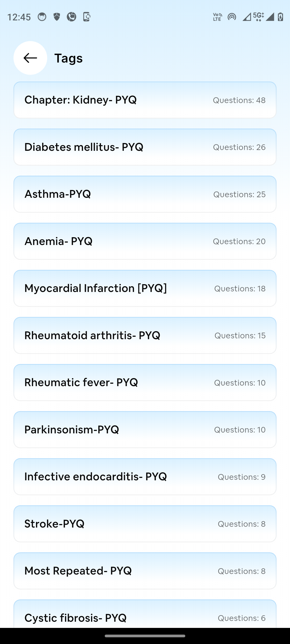The width and height of the screenshot is (290, 644).
Task: Open Myocardial Infarction [PYQ] tag
Action: pos(145,288)
